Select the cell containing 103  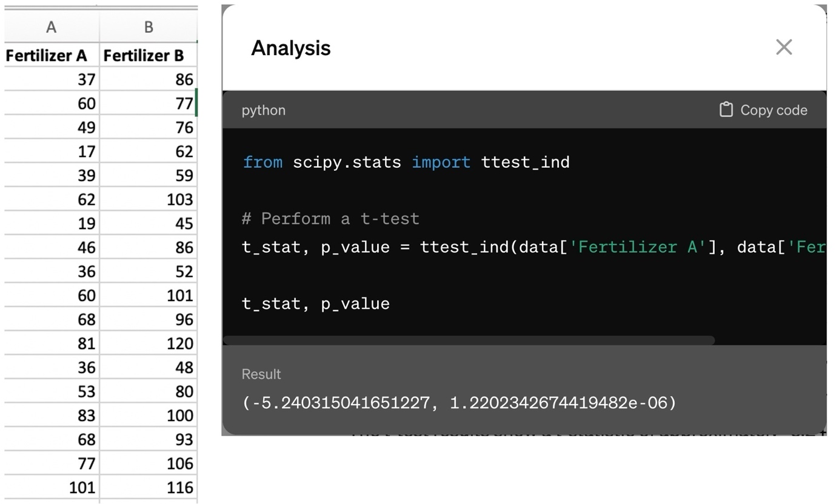149,199
